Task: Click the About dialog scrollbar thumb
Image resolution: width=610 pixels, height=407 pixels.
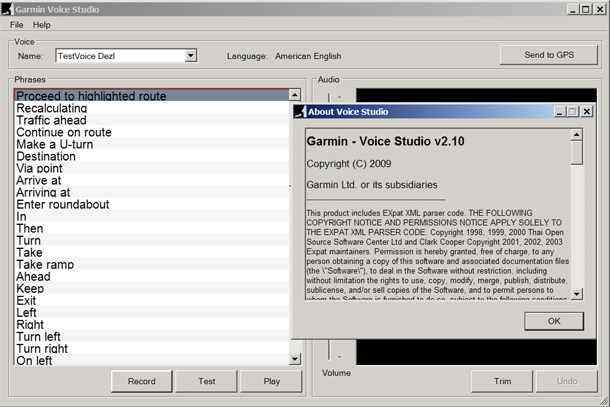Action: [x=576, y=153]
